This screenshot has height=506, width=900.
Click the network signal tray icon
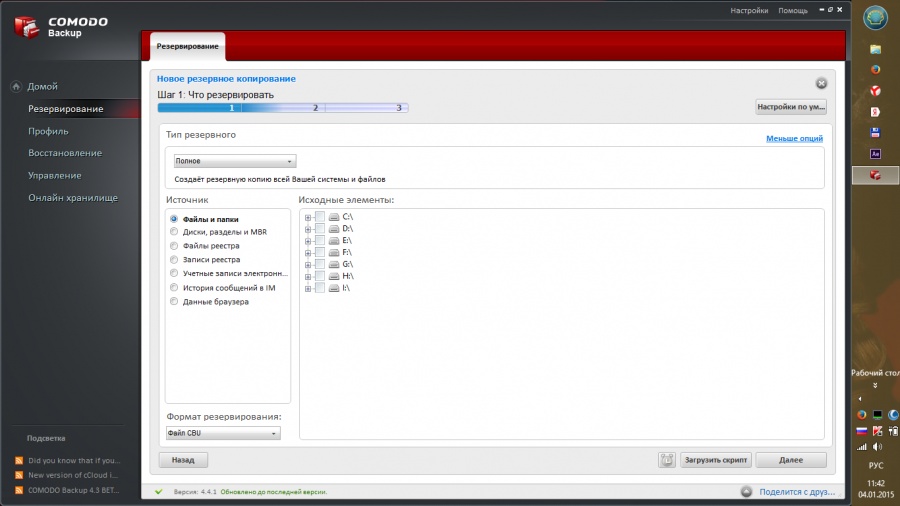[862, 447]
